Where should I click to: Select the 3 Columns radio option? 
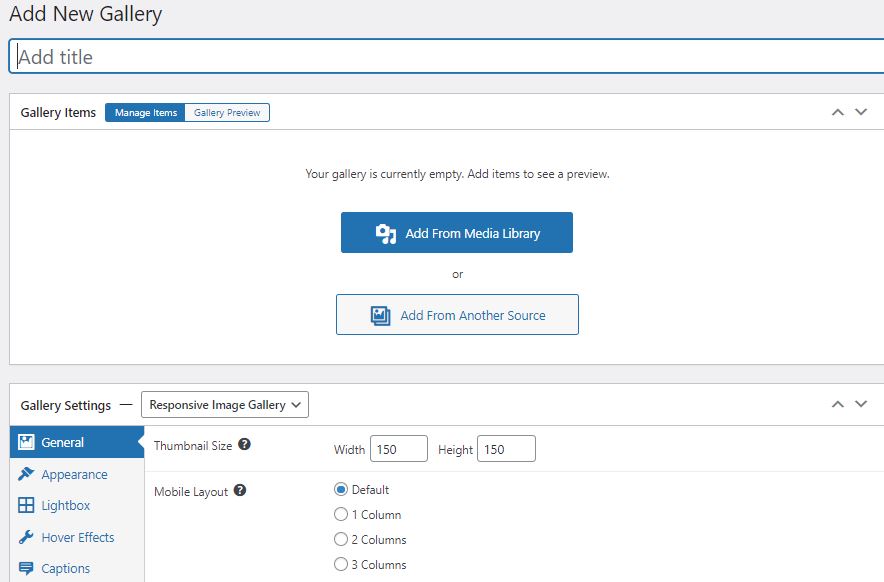point(341,564)
